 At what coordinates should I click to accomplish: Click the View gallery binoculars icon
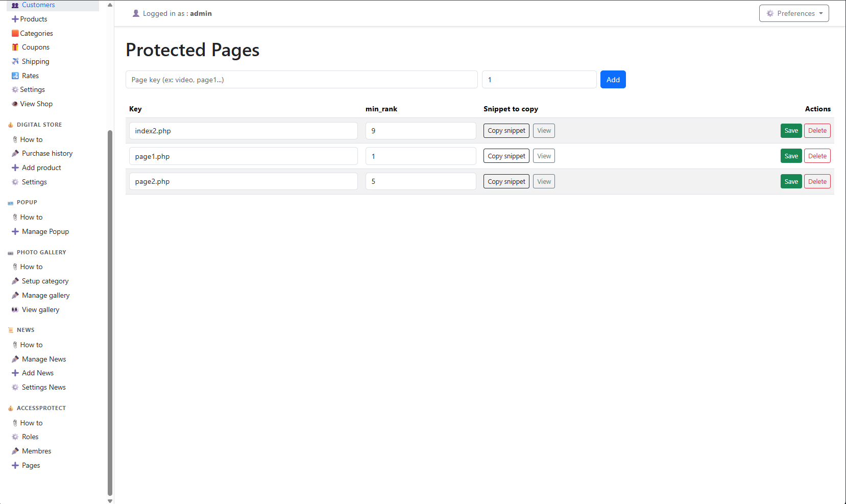[x=15, y=309]
